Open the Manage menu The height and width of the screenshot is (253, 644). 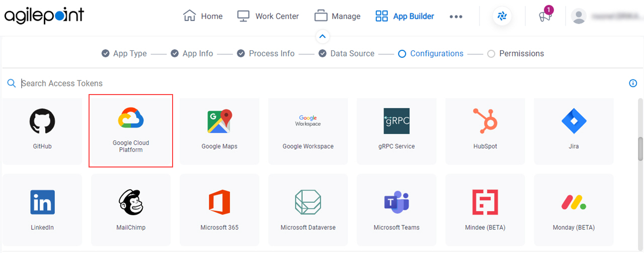click(337, 16)
